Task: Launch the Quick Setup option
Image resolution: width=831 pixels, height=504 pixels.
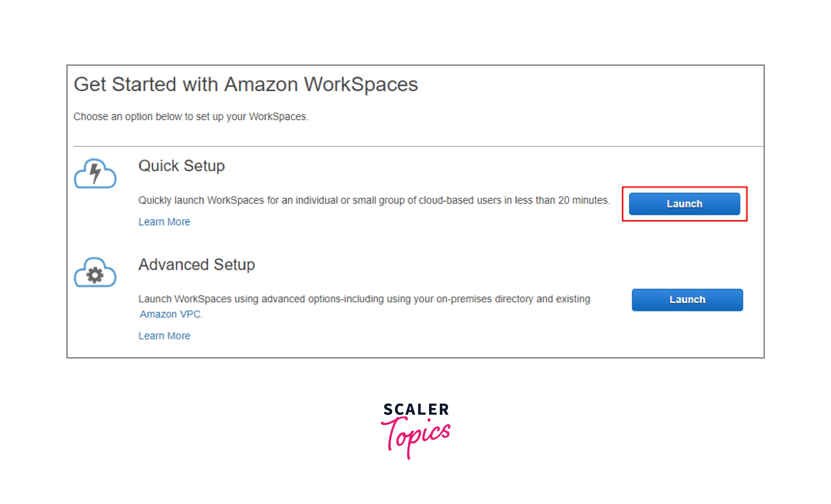Action: 684,204
